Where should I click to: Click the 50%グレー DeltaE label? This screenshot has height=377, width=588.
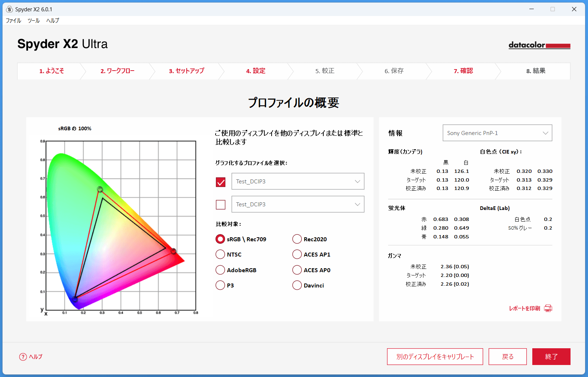point(520,228)
